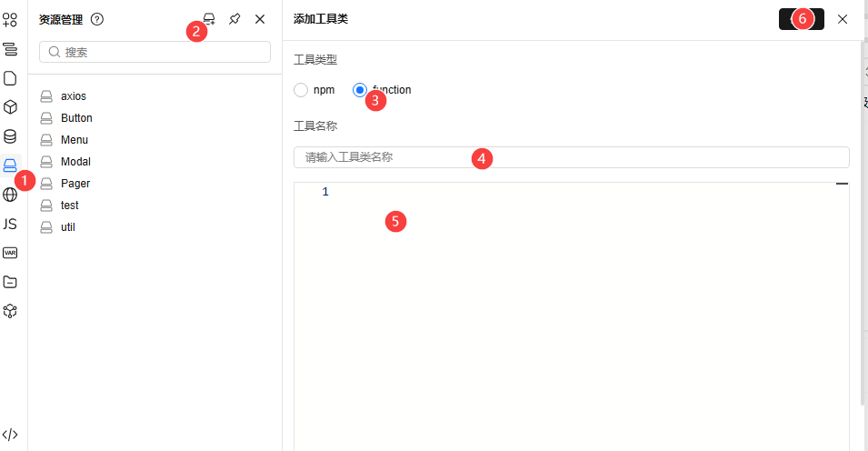
Task: Open the globe i18n sidebar icon
Action: tap(10, 195)
